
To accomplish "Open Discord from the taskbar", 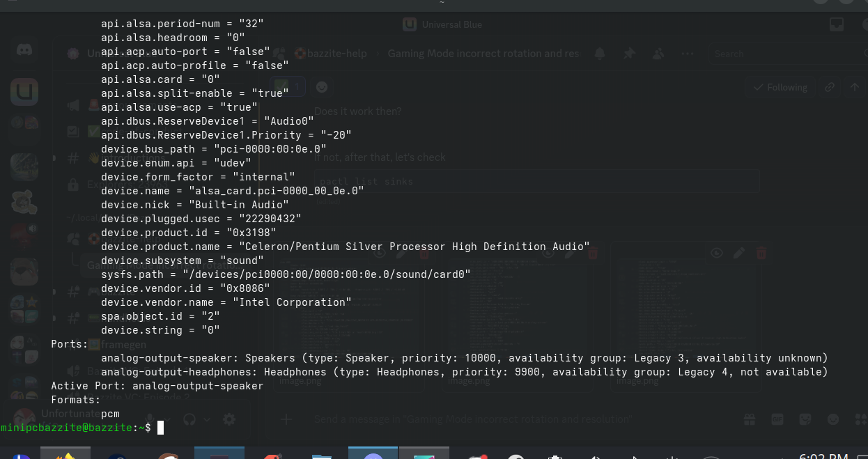I will tap(373, 453).
